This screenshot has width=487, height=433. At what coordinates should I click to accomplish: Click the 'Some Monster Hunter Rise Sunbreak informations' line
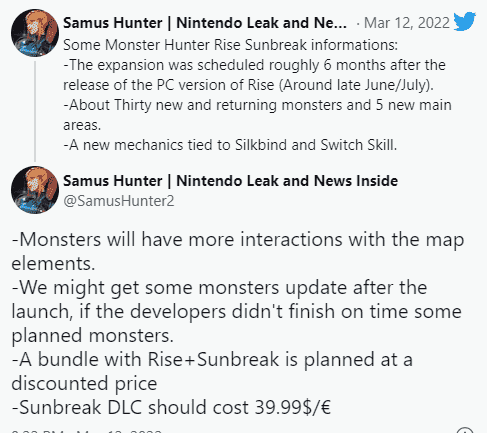[x=230, y=45]
